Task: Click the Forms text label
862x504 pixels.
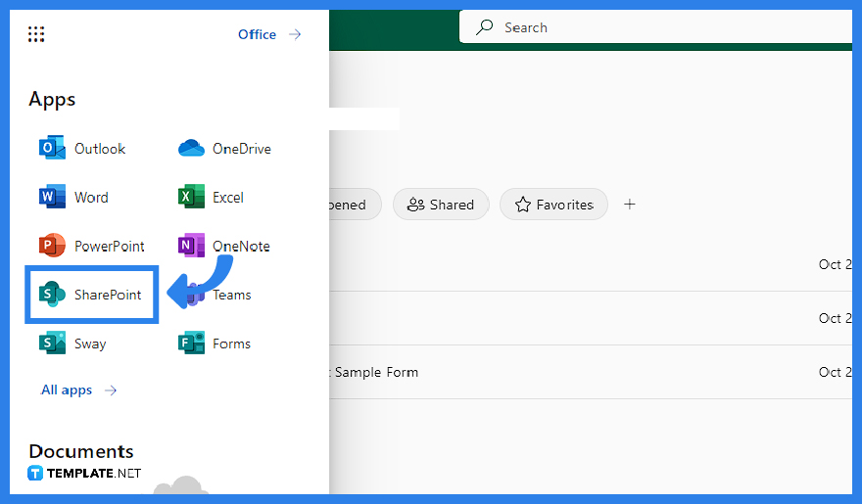Action: tap(231, 344)
